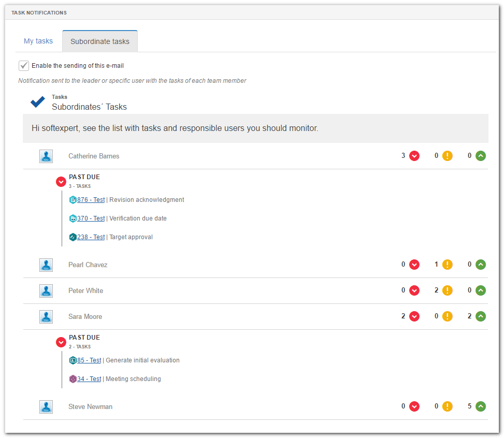Click Steve Newman's green on-time icon

(481, 406)
